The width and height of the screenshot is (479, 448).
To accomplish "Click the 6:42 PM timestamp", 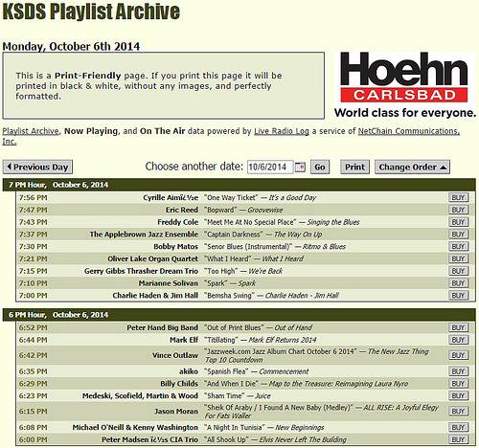I will click(33, 355).
